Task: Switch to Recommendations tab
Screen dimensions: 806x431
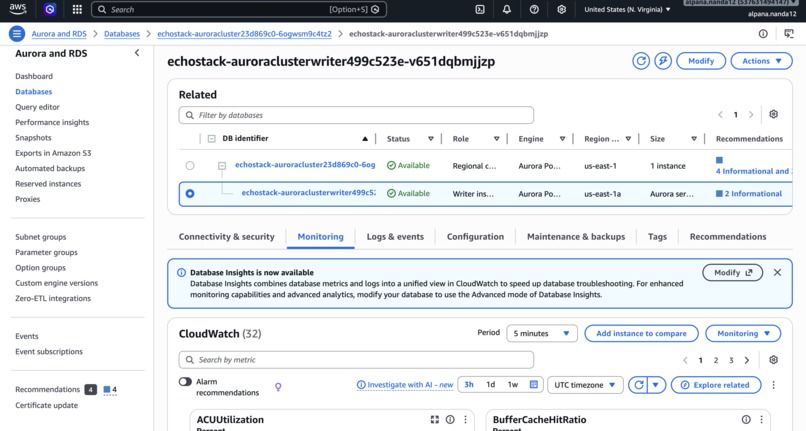Action: tap(728, 237)
